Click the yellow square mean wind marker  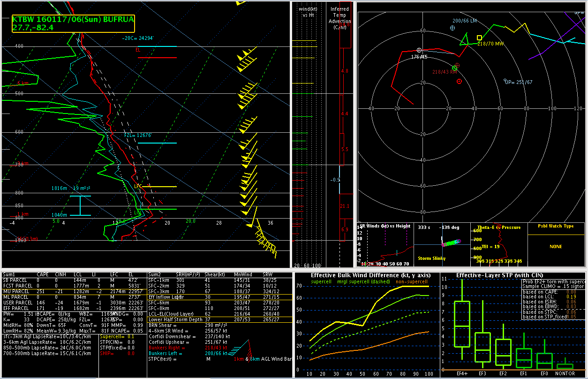(479, 38)
